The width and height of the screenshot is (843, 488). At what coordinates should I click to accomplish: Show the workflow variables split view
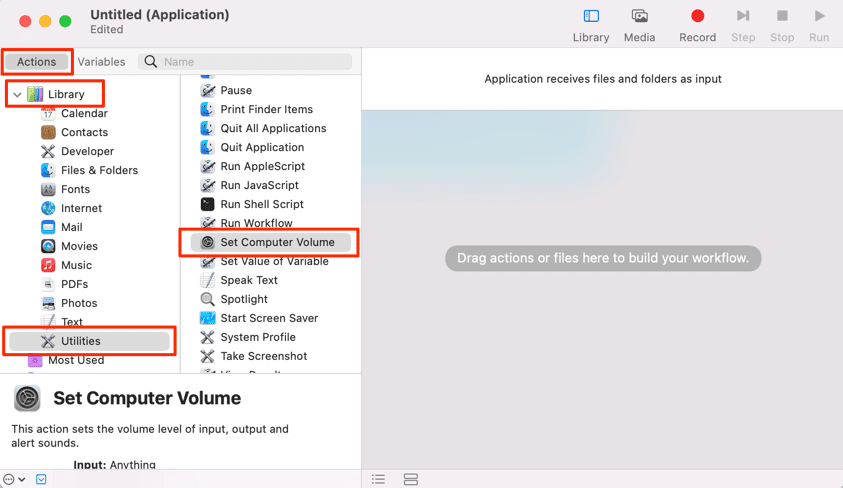click(x=411, y=479)
